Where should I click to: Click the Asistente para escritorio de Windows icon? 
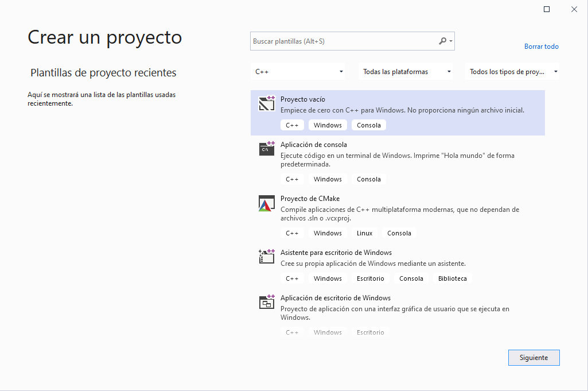[x=267, y=256]
